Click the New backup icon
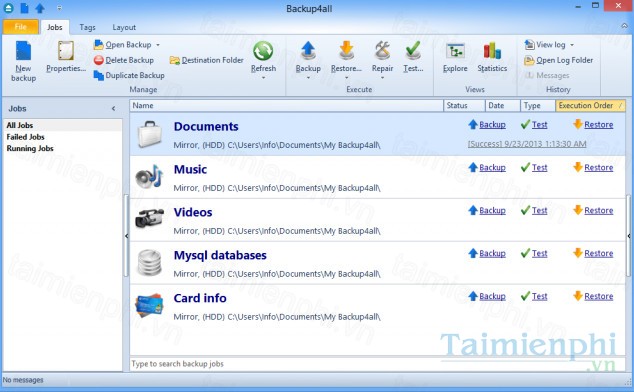634x392 pixels. (23, 51)
